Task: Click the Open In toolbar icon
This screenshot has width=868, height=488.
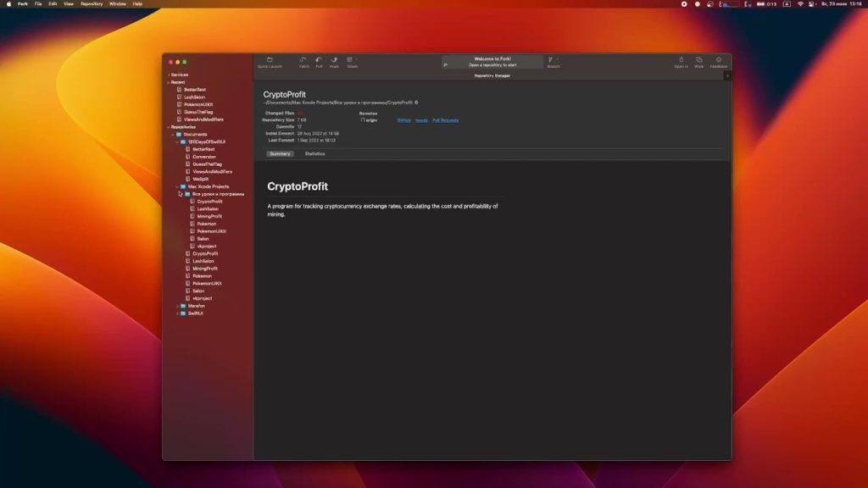Action: (681, 60)
